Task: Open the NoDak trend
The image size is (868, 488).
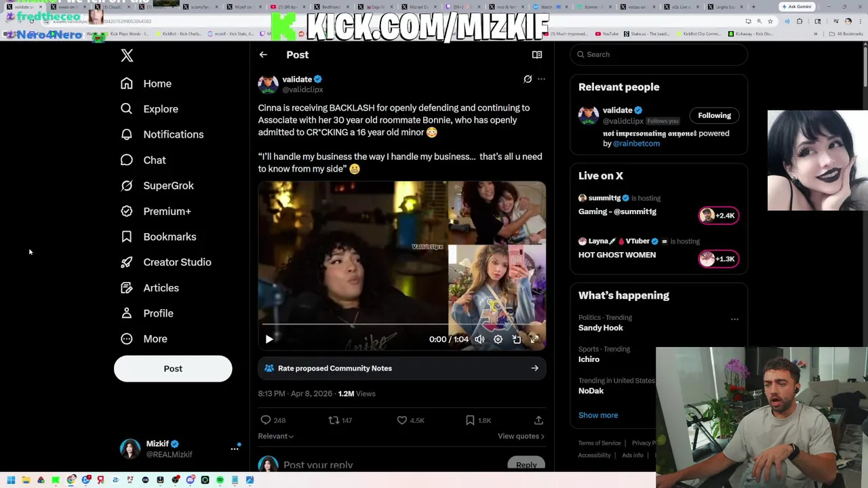Action: pyautogui.click(x=591, y=391)
